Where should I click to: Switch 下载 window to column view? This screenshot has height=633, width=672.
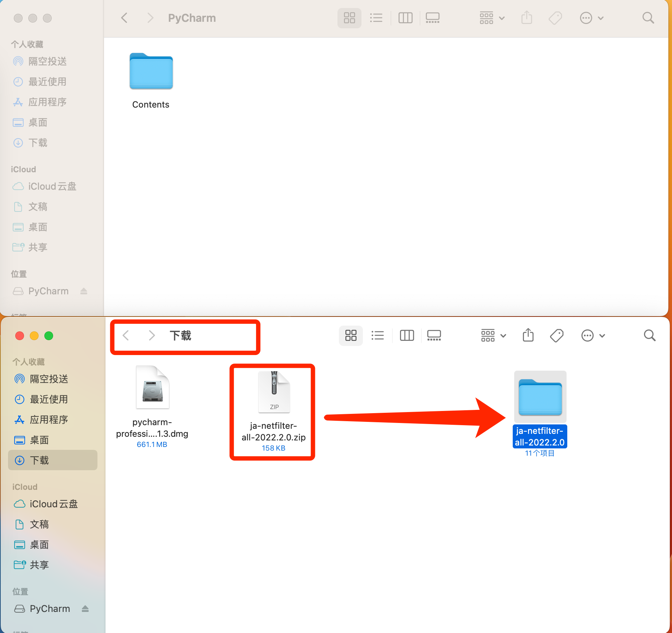[x=407, y=335]
